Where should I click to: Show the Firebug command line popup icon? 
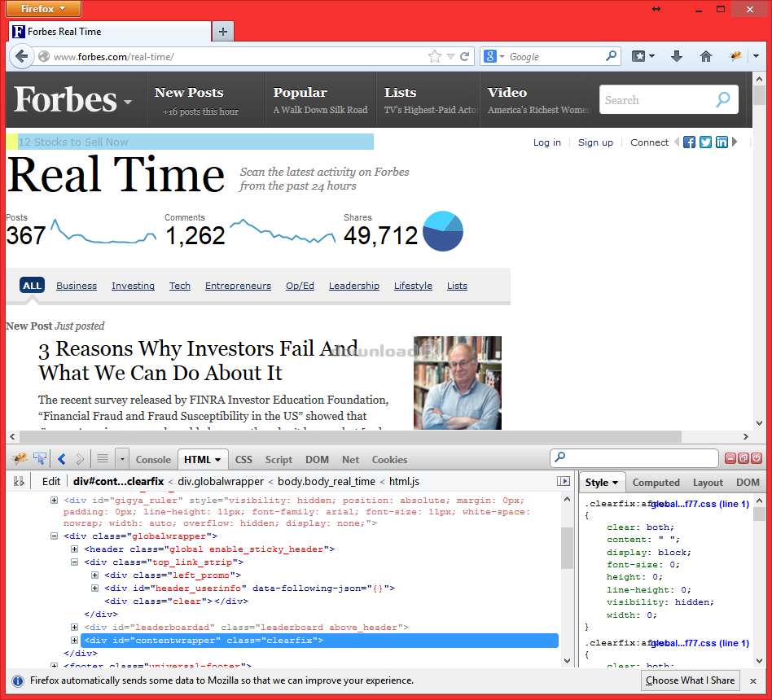pyautogui.click(x=103, y=459)
